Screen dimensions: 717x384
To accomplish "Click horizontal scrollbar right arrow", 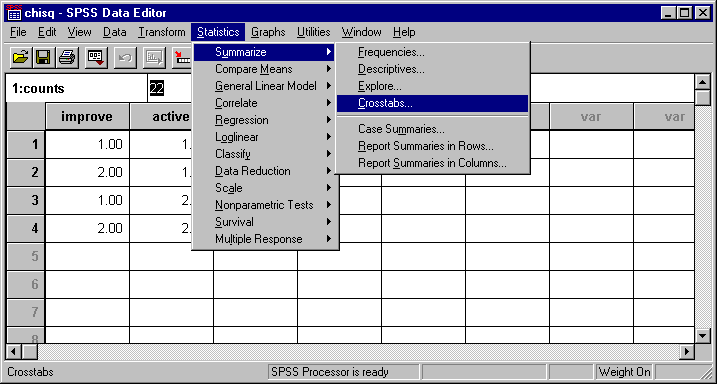I will pyautogui.click(x=687, y=352).
